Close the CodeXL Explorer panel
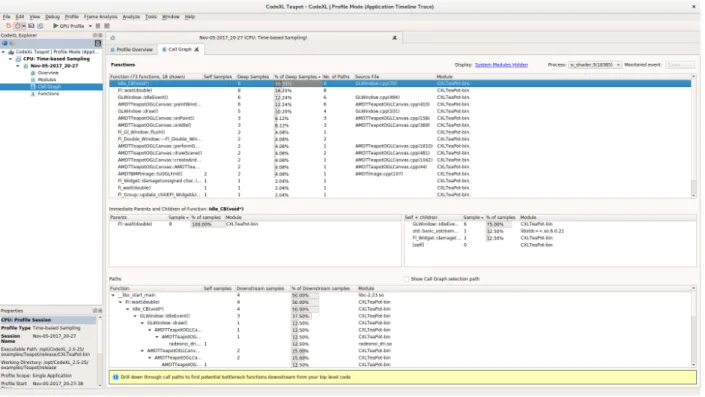 click(x=100, y=35)
